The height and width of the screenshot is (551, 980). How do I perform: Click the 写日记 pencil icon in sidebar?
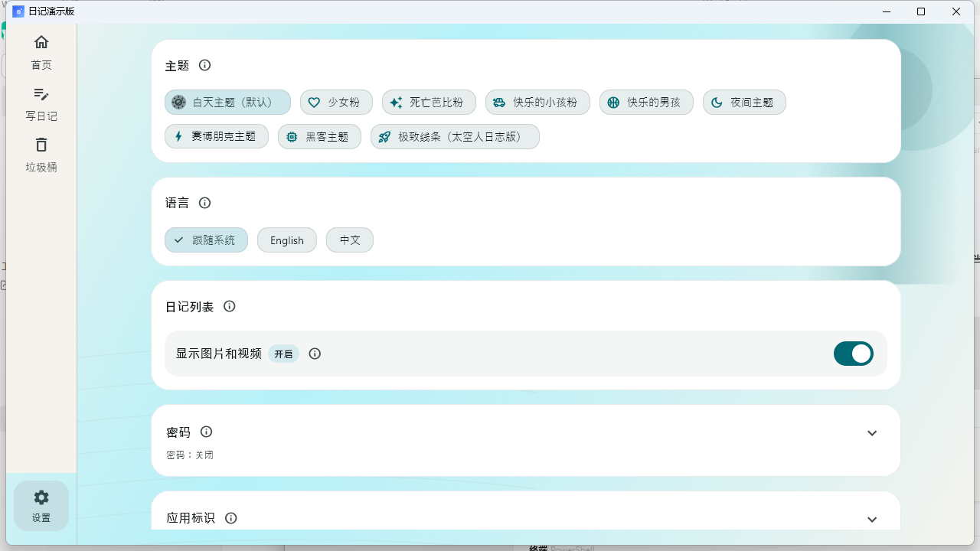tap(41, 94)
